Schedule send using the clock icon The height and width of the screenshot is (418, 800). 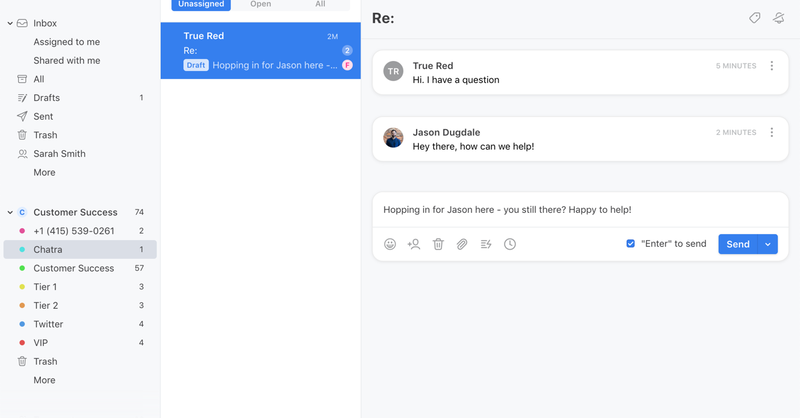(x=510, y=244)
